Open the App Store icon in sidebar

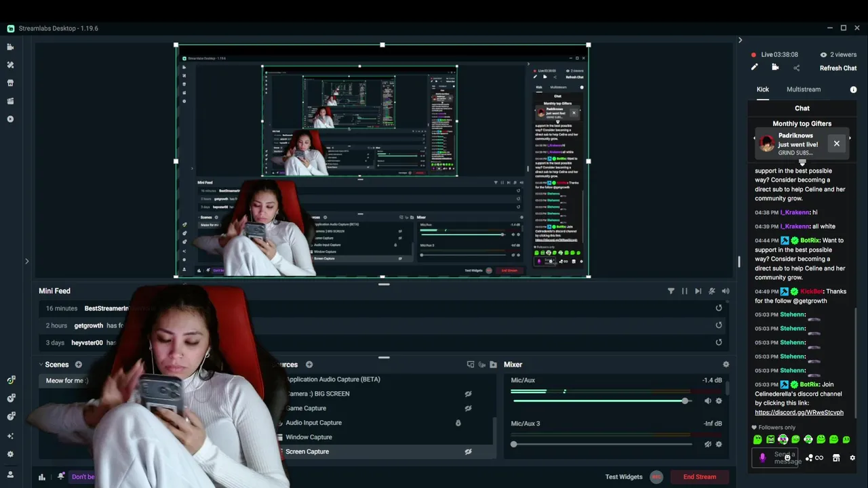click(x=10, y=83)
